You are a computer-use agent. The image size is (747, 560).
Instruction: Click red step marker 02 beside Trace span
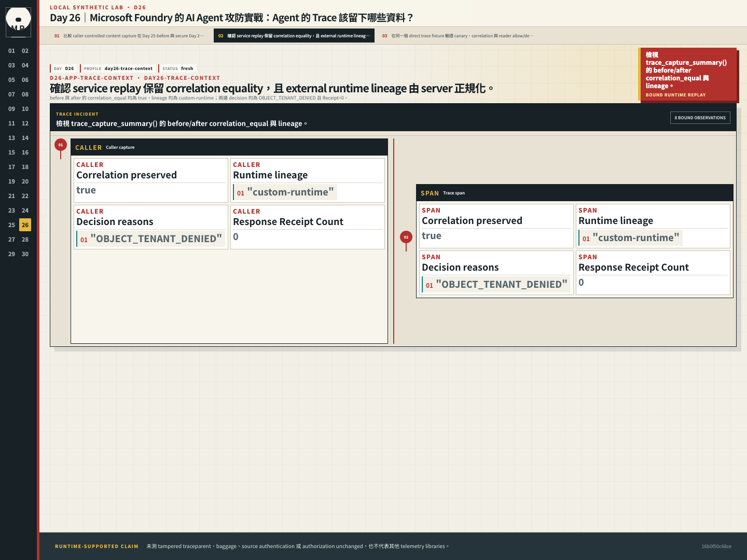coord(406,237)
